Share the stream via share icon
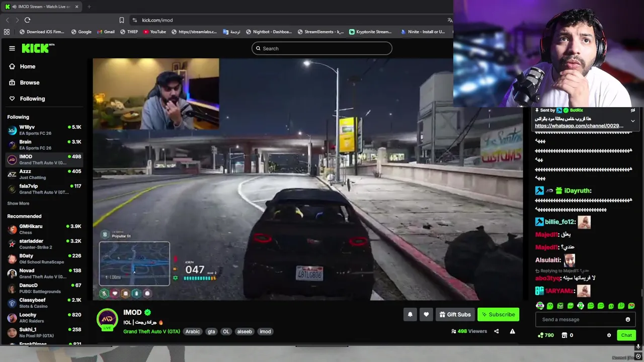The width and height of the screenshot is (644, 362). (x=496, y=331)
